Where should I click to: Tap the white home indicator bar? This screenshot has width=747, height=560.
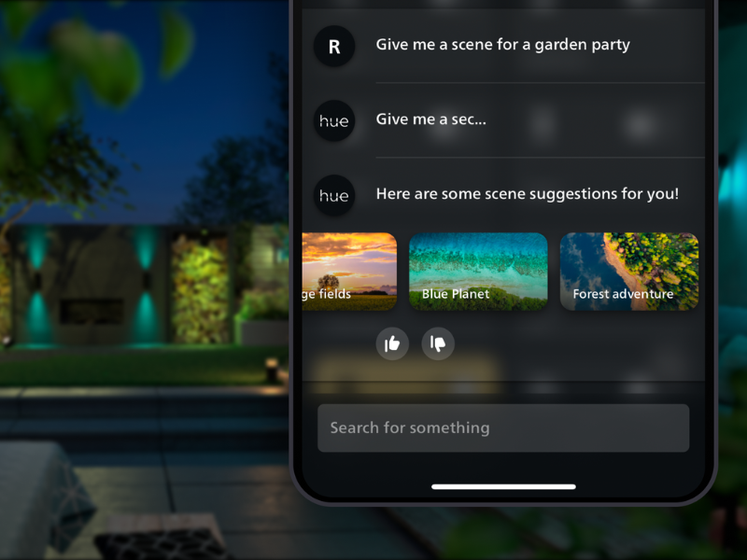click(503, 486)
